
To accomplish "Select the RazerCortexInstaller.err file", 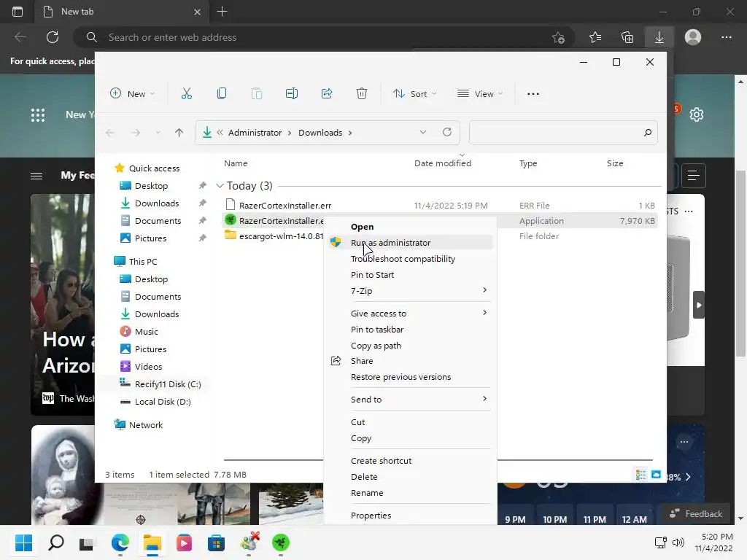I will click(285, 206).
